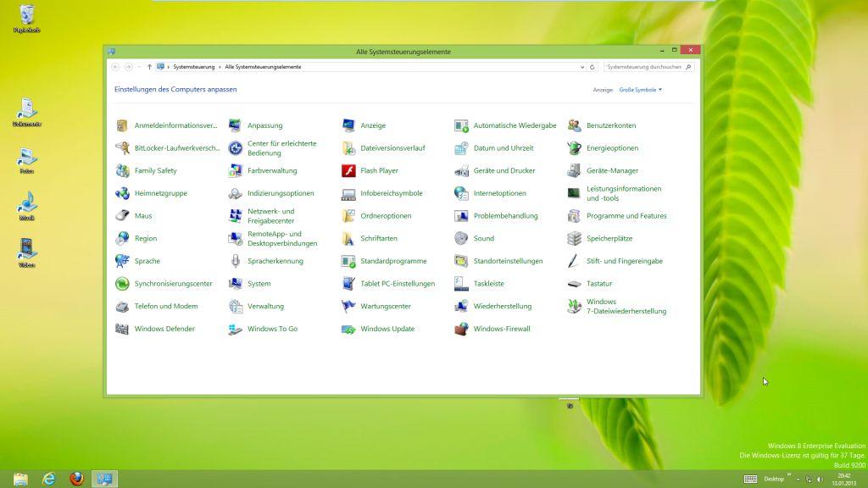
Task: Click the System icon
Action: [x=236, y=284]
